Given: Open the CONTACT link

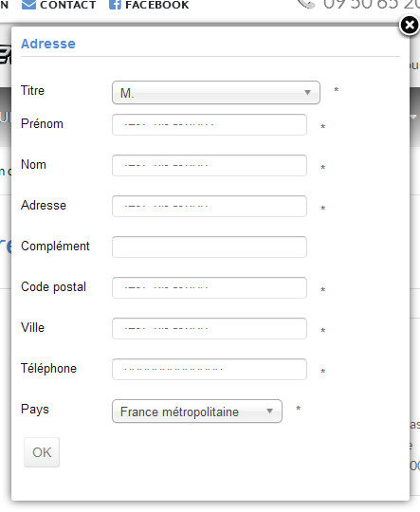Looking at the screenshot, I should pos(68,5).
